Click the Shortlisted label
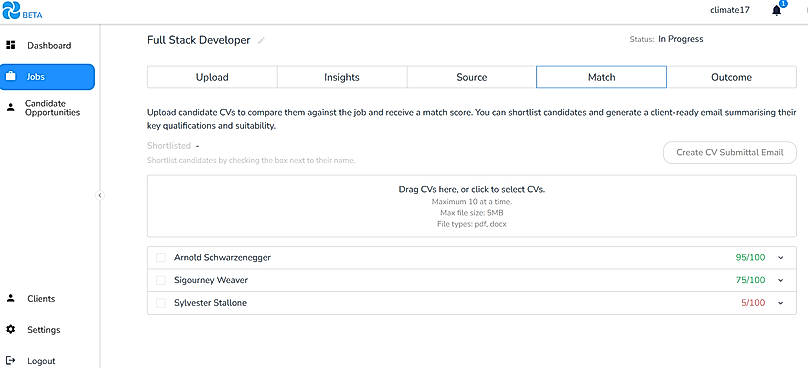The width and height of the screenshot is (808, 368). pyautogui.click(x=169, y=146)
